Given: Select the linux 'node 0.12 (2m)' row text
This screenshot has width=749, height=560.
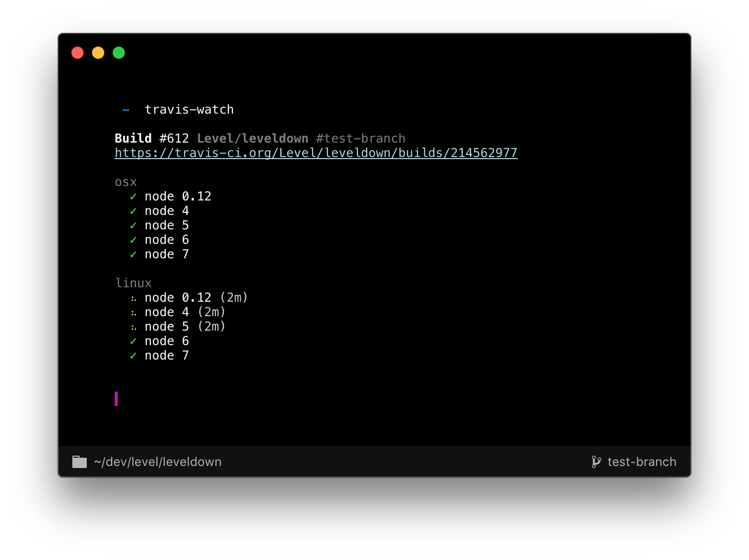Looking at the screenshot, I should pos(196,298).
